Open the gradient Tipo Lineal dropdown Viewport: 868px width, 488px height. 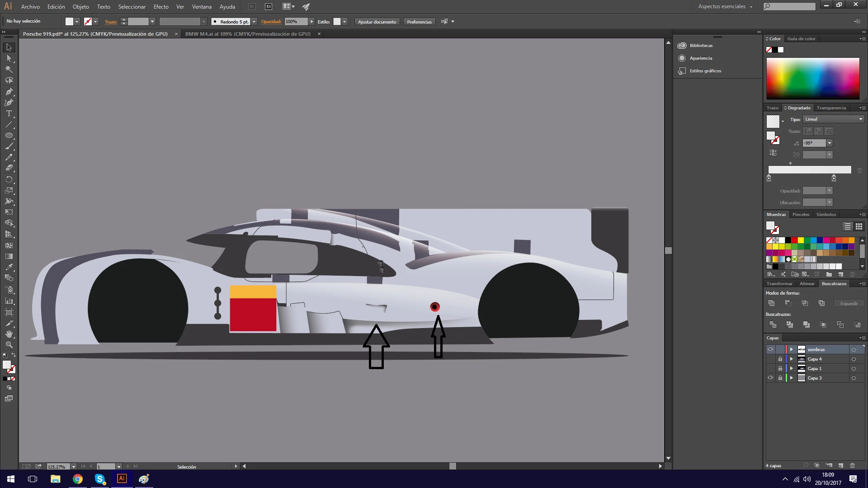coord(833,119)
